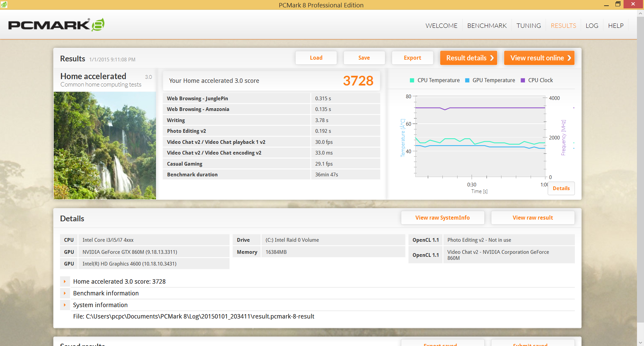The height and width of the screenshot is (346, 644).
Task: Click the result file path text
Action: coord(194,316)
